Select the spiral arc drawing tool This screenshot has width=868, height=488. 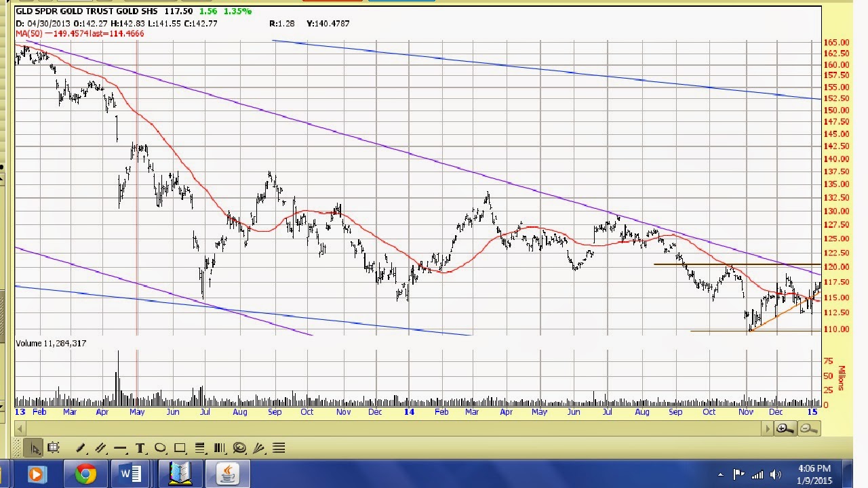click(239, 448)
